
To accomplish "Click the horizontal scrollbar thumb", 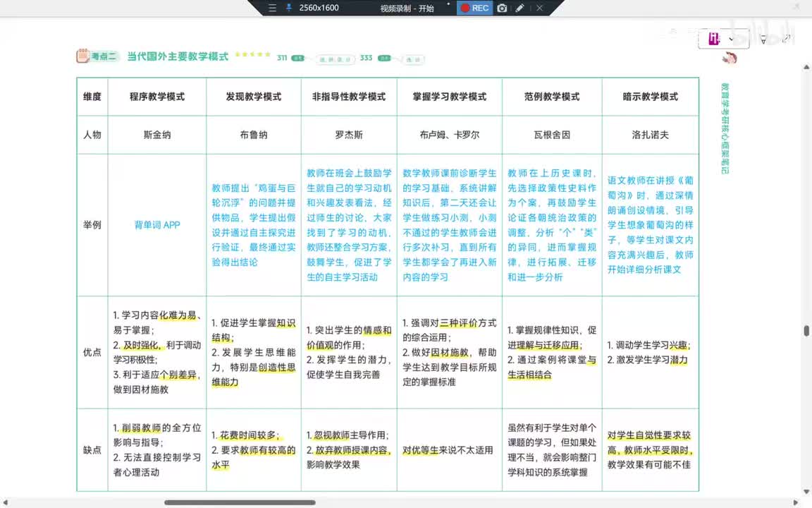I will (x=240, y=502).
